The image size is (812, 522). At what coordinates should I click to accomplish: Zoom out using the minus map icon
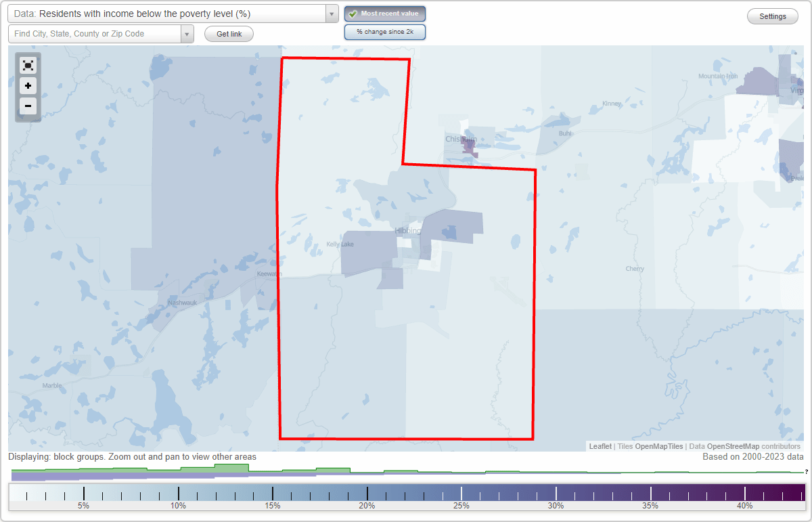click(x=28, y=106)
